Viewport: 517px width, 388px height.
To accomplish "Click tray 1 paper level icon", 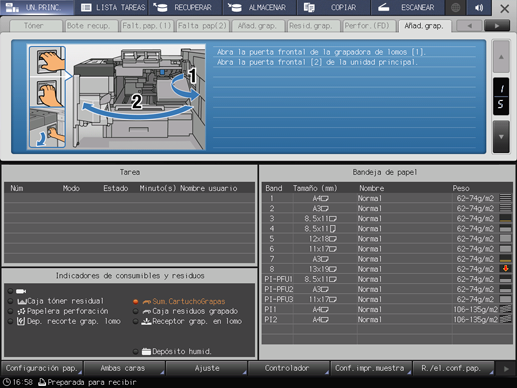I will [506, 198].
